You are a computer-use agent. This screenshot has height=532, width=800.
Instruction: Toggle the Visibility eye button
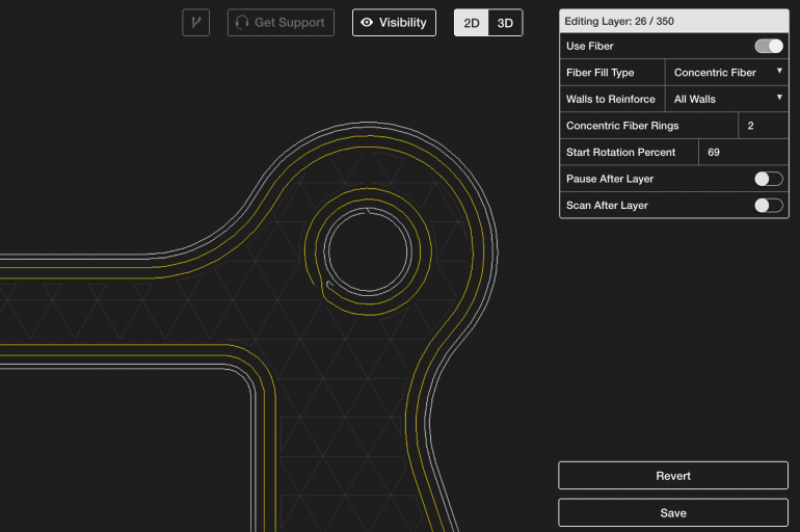pyautogui.click(x=394, y=22)
